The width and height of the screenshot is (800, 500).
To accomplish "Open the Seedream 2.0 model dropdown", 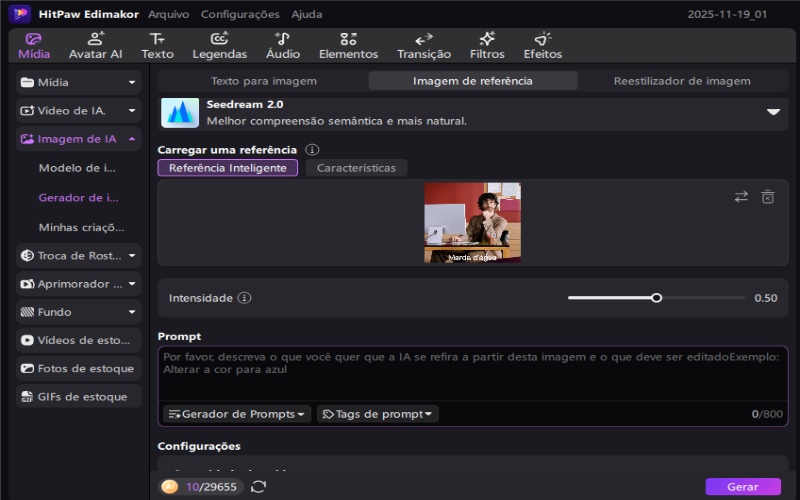I will tap(773, 112).
